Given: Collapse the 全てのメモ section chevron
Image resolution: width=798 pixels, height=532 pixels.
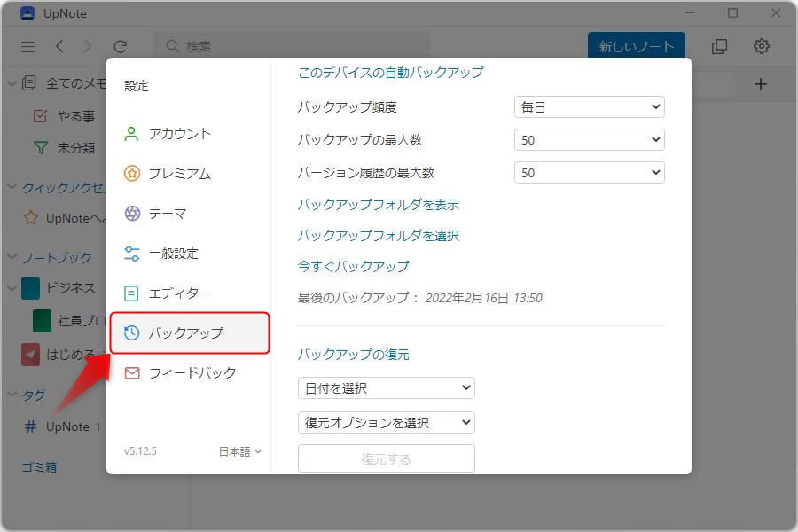Looking at the screenshot, I should click(12, 83).
